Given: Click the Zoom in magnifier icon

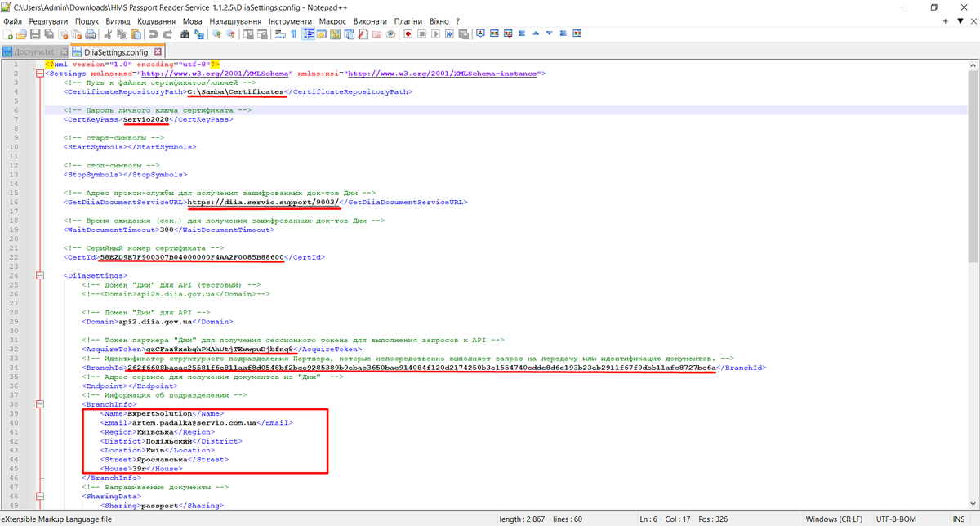Looking at the screenshot, I should coord(217,34).
